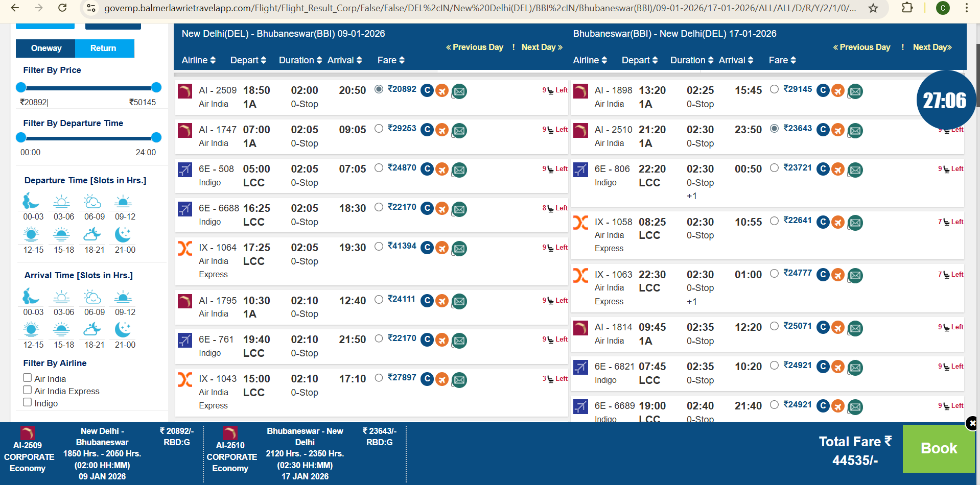Screen dimensions: 980x485
Task: Go back to the previous page
Action: coord(15,8)
